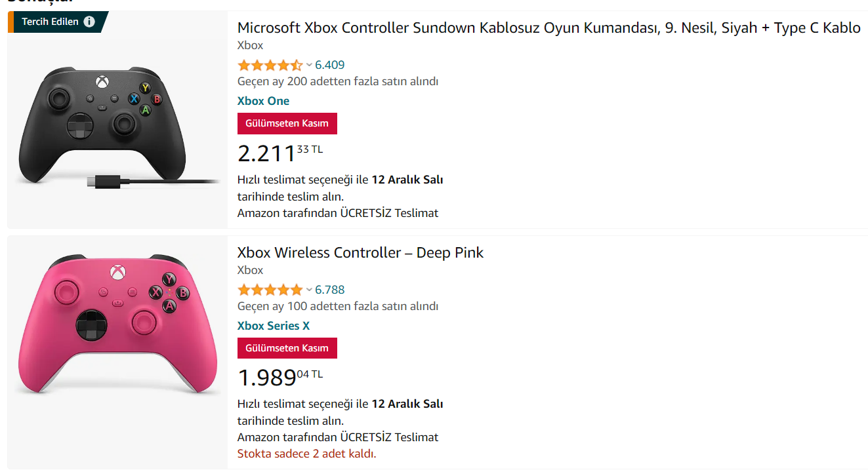The height and width of the screenshot is (472, 868).
Task: Click the star rating of Sundown controller
Action: 270,65
